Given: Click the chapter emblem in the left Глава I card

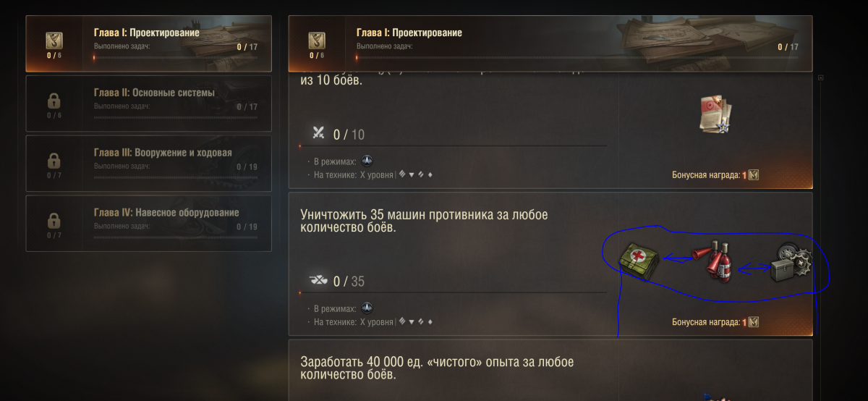Looking at the screenshot, I should coord(54,40).
